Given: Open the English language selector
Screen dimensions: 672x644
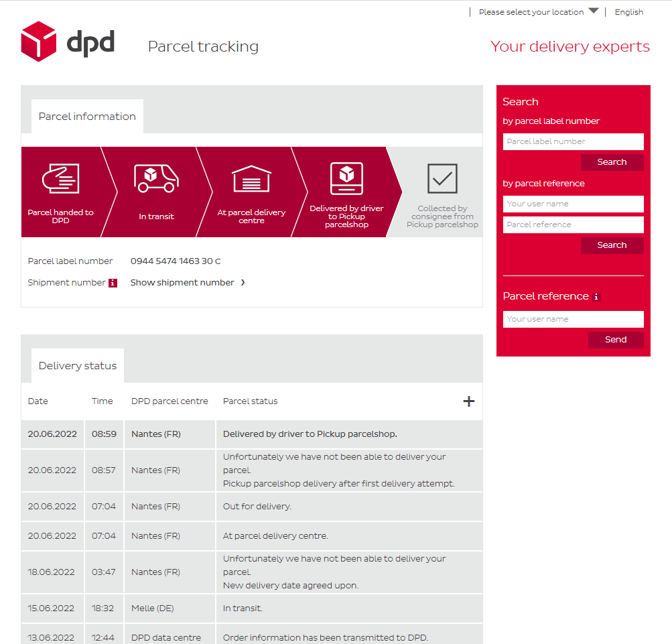Looking at the screenshot, I should point(628,12).
